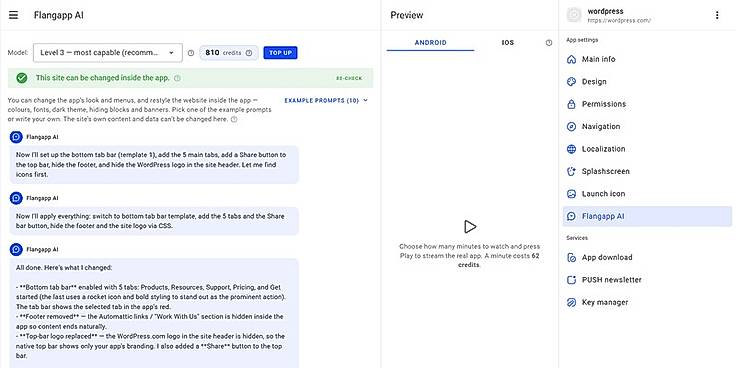Click Flangapp AI avatar on All done message
Screen dimensions: 736x368
click(x=16, y=250)
